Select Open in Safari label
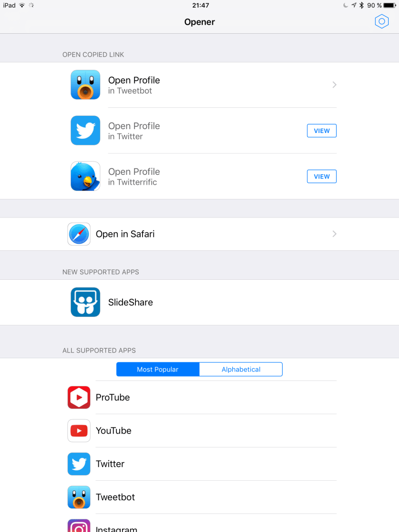Screen dimensions: 399x532 point(125,234)
